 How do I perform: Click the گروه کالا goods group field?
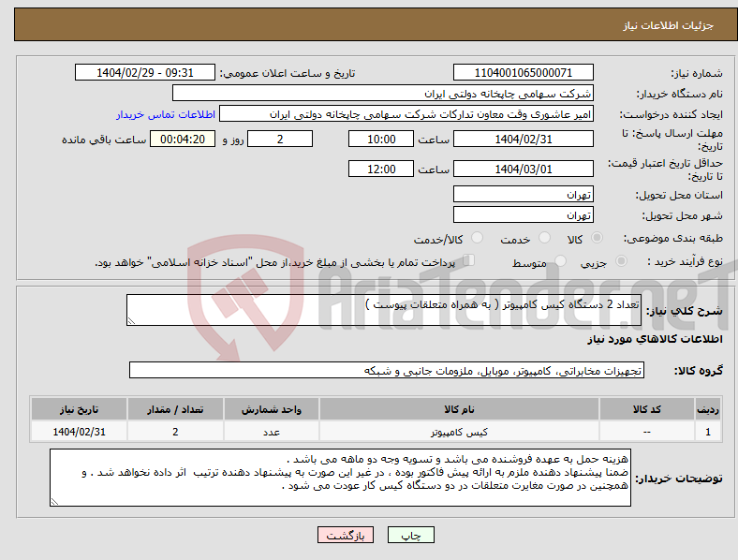[387, 370]
